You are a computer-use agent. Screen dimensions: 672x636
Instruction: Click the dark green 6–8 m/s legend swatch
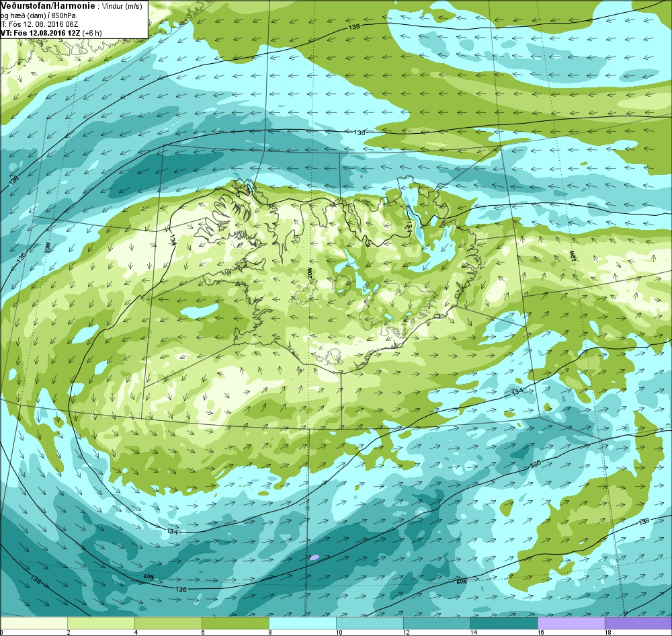[235, 623]
